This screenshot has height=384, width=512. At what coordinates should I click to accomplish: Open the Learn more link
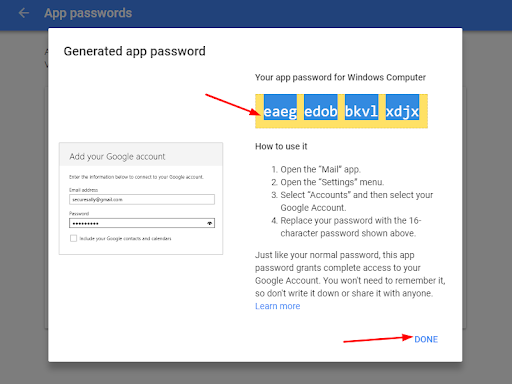(x=277, y=306)
